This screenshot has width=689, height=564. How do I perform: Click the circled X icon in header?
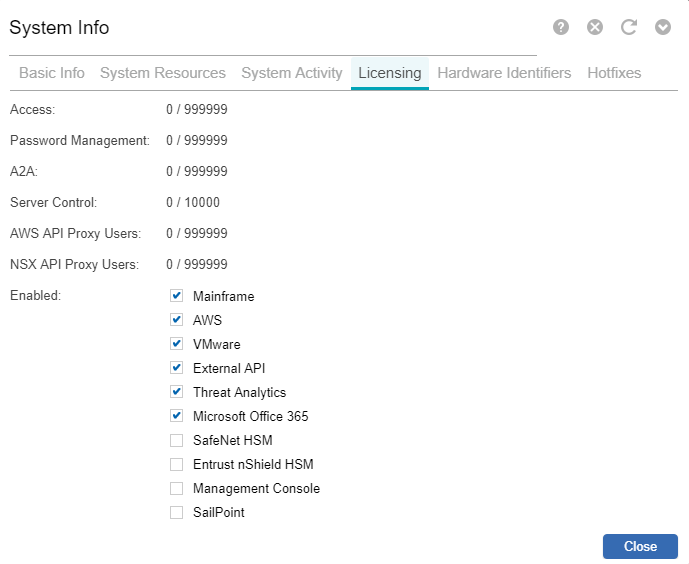(x=595, y=27)
